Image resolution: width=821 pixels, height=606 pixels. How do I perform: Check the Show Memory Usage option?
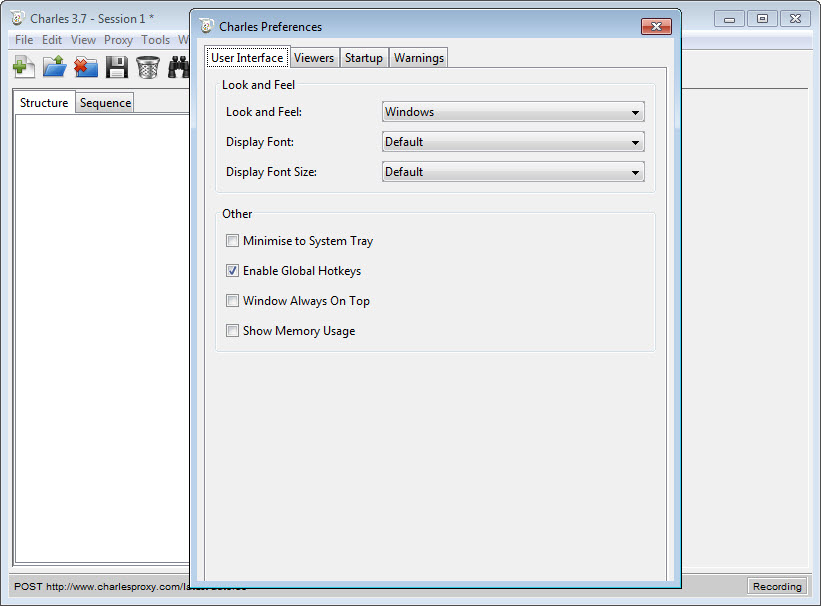point(232,330)
